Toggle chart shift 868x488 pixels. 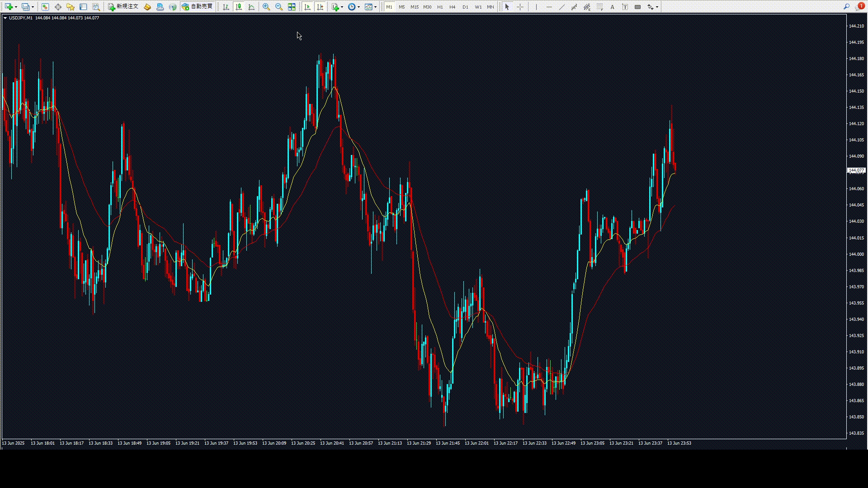pos(320,7)
